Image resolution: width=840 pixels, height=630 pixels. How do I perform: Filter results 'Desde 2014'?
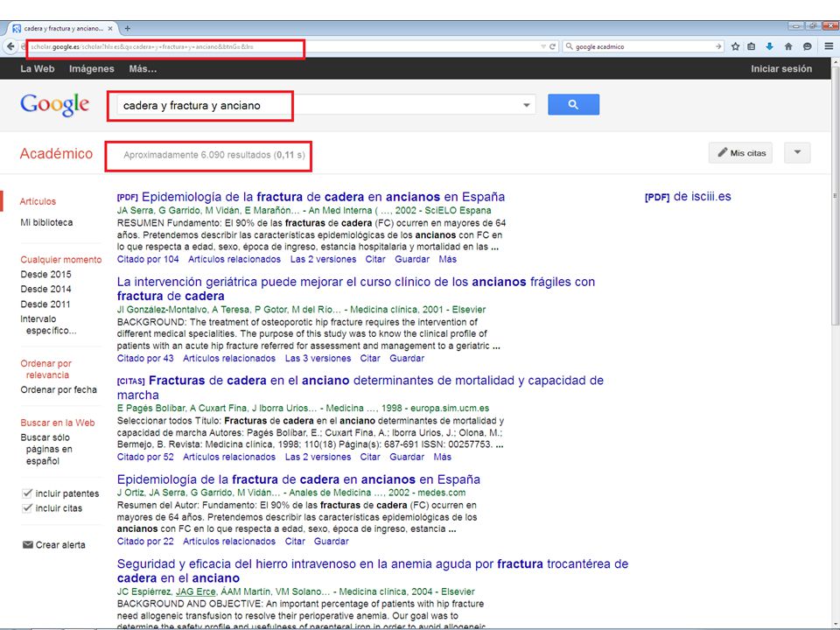coord(45,290)
